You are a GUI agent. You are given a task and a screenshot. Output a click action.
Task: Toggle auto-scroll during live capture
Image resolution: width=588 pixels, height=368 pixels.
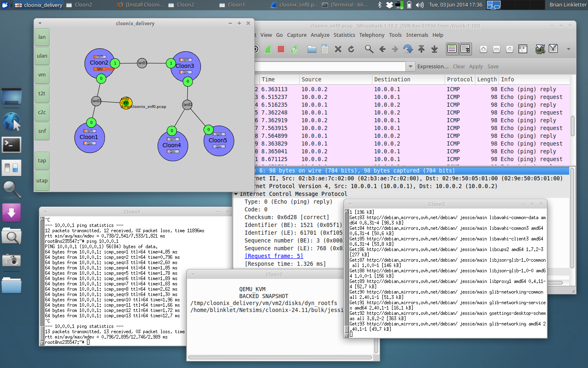pyautogui.click(x=465, y=49)
